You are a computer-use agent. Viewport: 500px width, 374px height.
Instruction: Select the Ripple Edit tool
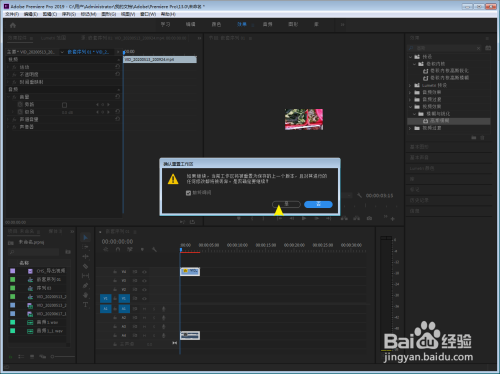click(85, 256)
